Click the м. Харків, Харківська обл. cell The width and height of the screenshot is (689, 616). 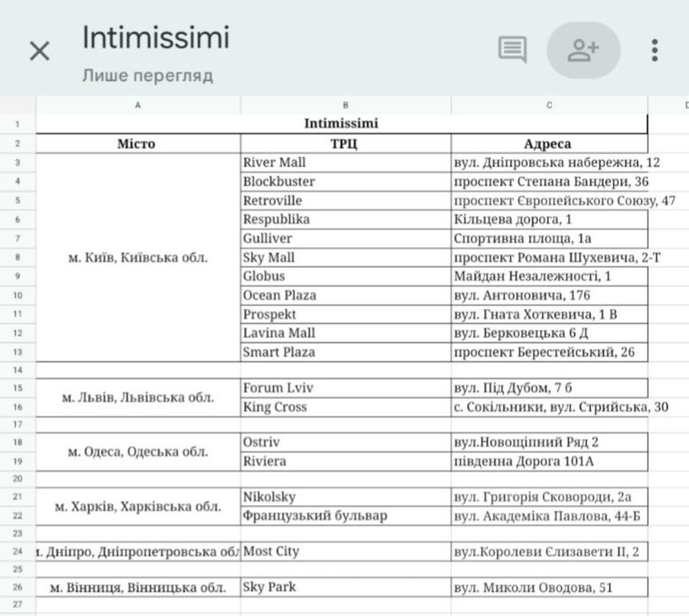138,507
